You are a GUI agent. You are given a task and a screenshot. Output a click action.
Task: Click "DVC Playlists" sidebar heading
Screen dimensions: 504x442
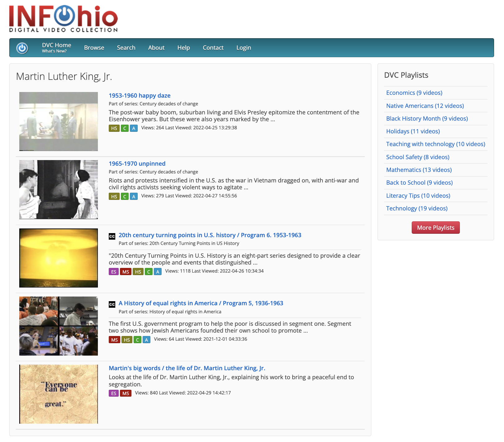pyautogui.click(x=406, y=75)
